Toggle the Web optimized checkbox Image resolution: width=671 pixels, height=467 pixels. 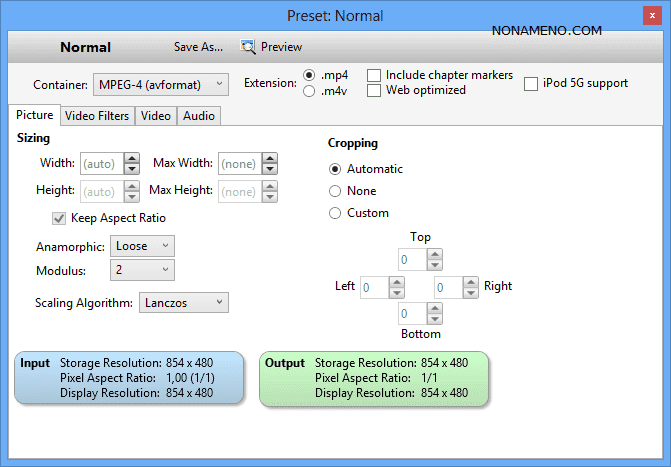coord(374,91)
